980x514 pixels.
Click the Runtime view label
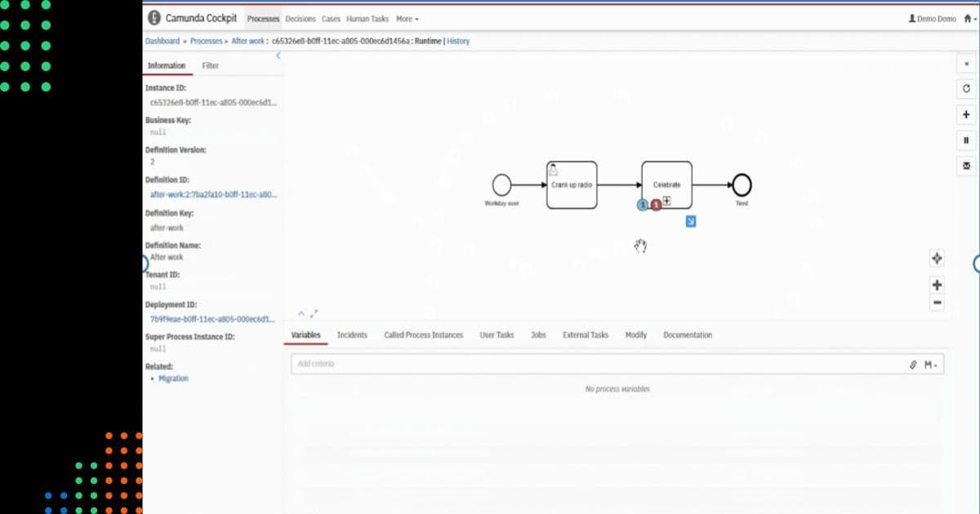426,41
